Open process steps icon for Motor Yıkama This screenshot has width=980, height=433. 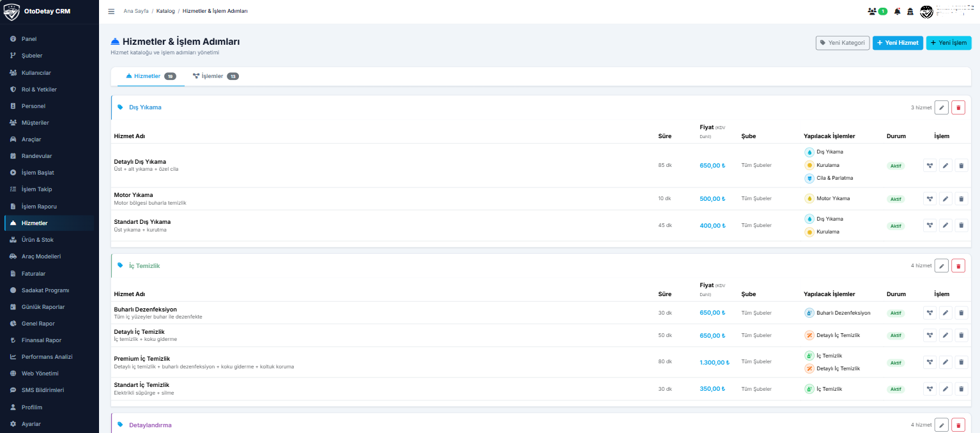click(930, 199)
